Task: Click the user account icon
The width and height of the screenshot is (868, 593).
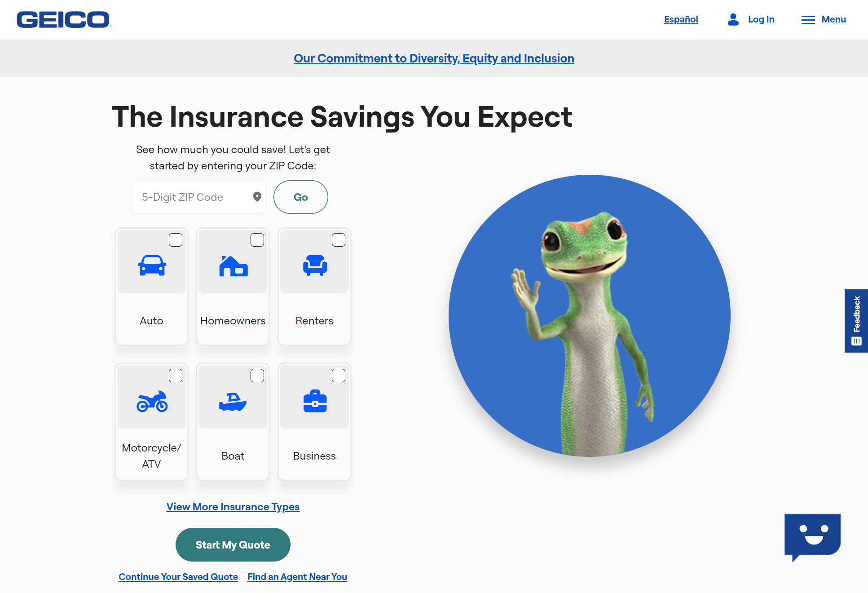Action: point(733,19)
